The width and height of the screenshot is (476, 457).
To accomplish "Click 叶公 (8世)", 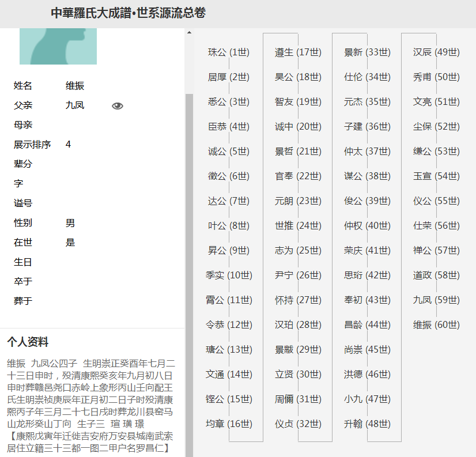I will [x=229, y=225].
